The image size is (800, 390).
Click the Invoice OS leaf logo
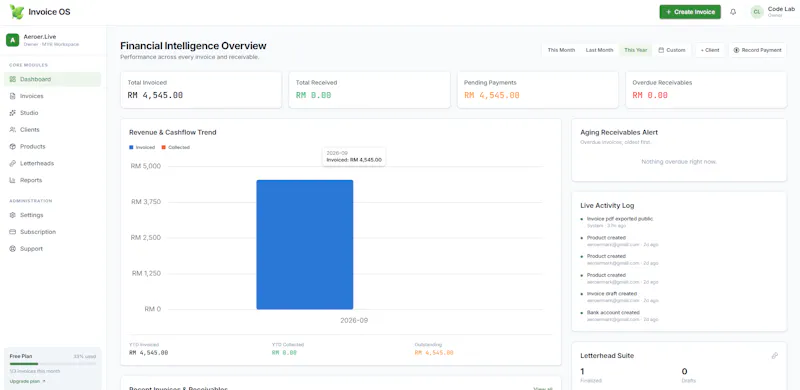pyautogui.click(x=17, y=12)
